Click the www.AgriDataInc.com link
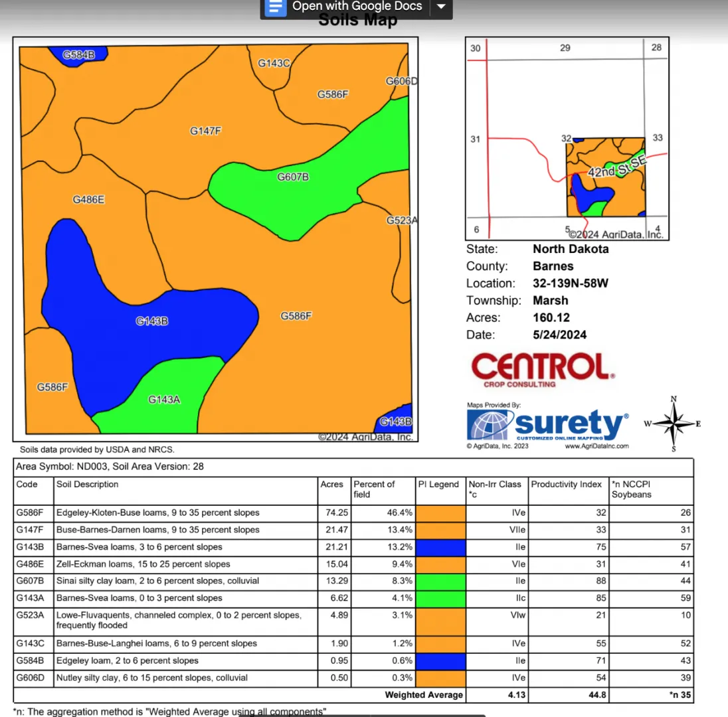Screen dimensions: 728x717 pyautogui.click(x=596, y=446)
